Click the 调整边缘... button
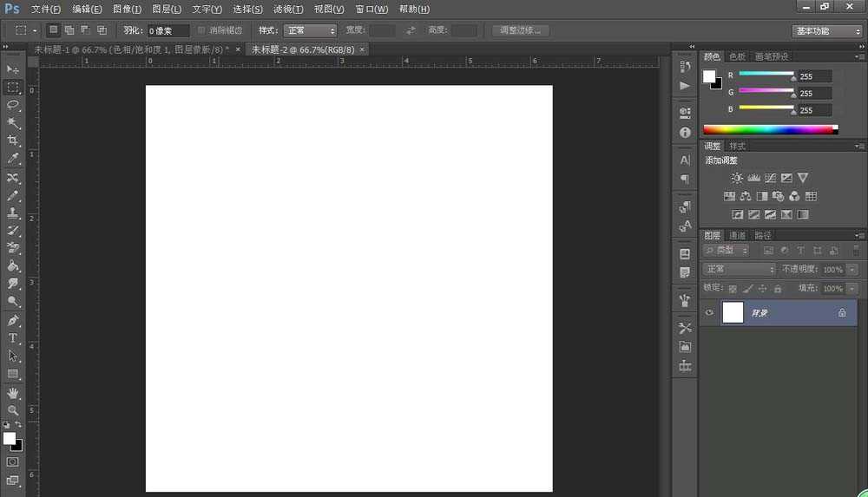The height and width of the screenshot is (497, 868). pyautogui.click(x=521, y=30)
